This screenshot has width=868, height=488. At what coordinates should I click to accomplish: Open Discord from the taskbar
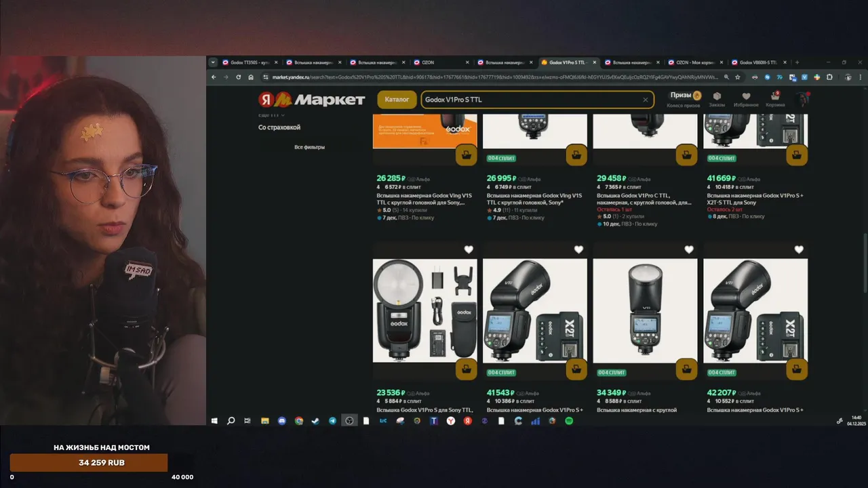coord(281,421)
